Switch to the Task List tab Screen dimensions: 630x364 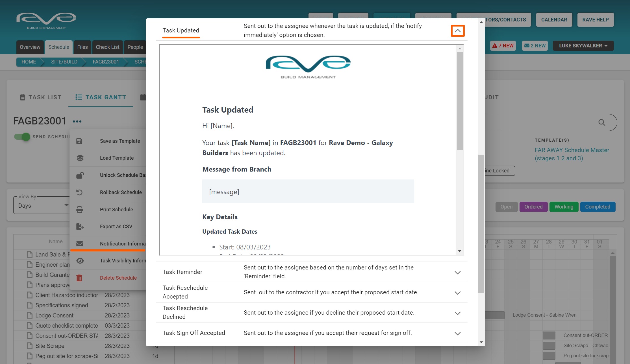[x=41, y=97]
